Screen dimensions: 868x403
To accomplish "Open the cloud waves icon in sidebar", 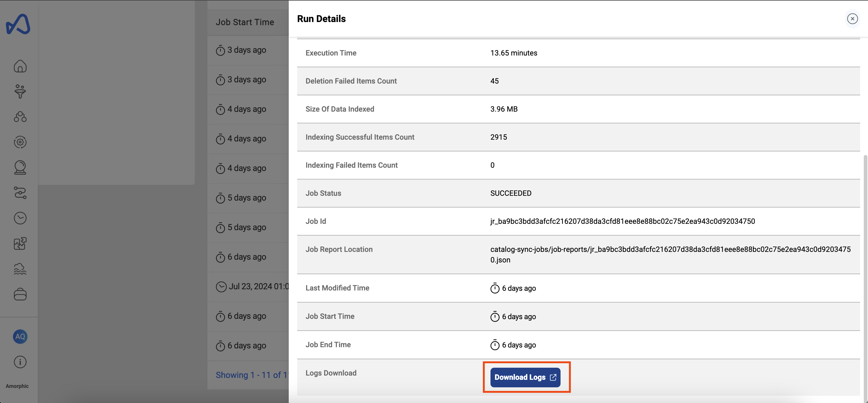I will [20, 269].
